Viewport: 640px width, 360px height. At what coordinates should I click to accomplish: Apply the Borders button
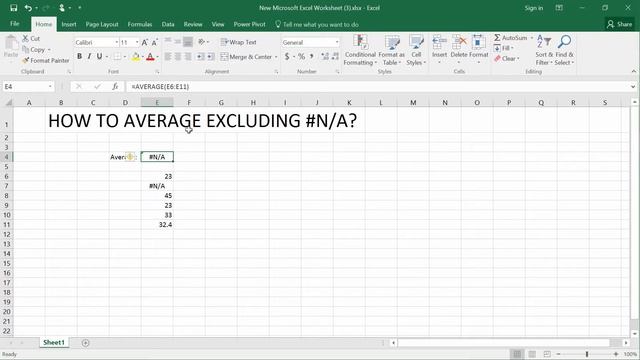(117, 57)
